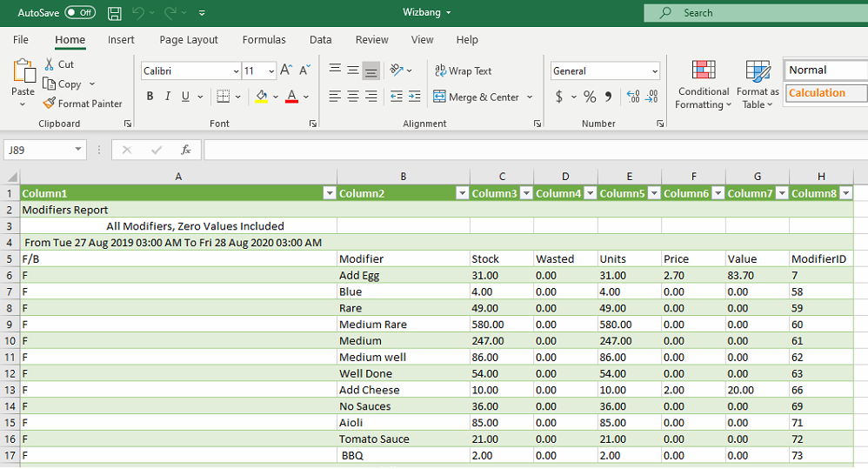Click the Merge & Center button

tap(476, 97)
